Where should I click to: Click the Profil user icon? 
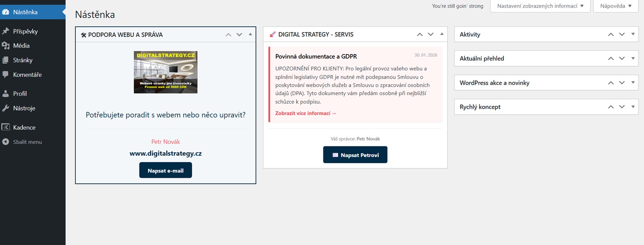[5, 94]
